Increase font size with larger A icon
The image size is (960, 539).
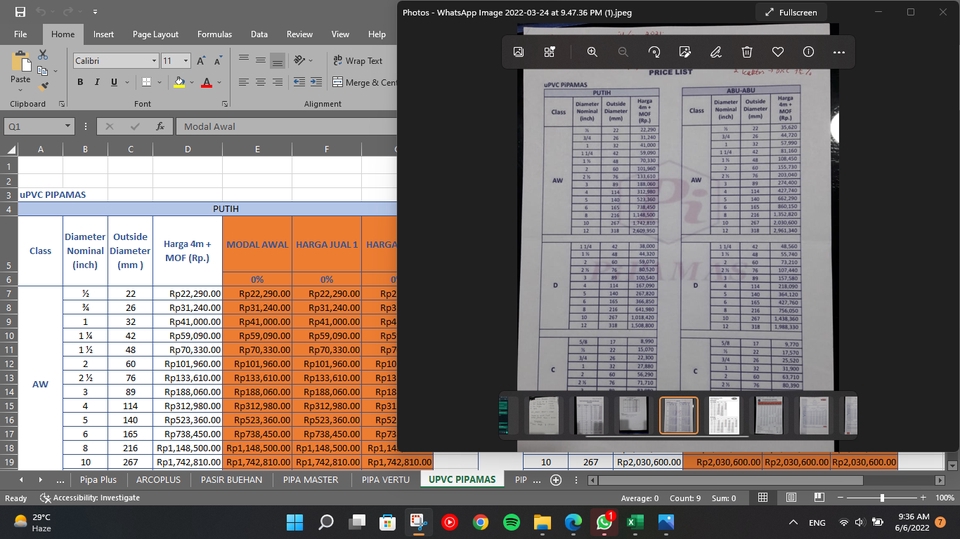[x=201, y=61]
